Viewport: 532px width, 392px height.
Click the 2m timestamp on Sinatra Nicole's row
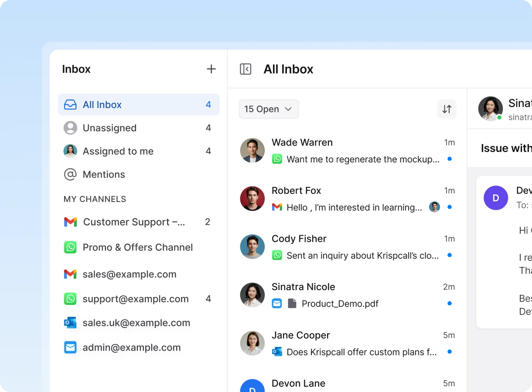point(449,287)
